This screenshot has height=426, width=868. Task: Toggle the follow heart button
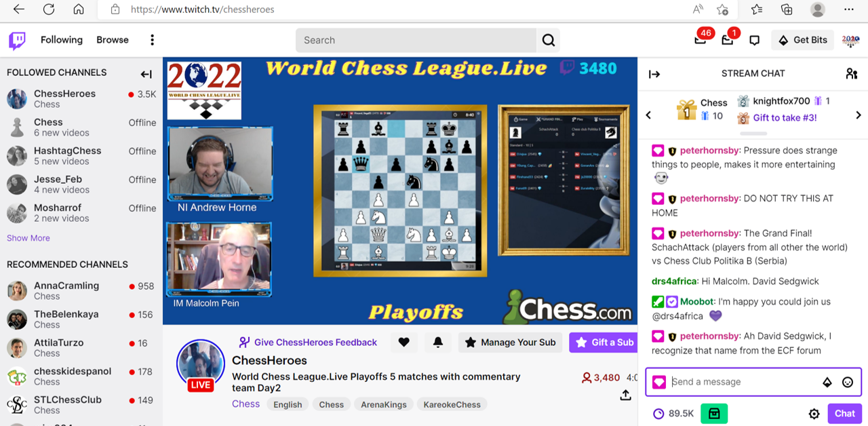tap(404, 343)
